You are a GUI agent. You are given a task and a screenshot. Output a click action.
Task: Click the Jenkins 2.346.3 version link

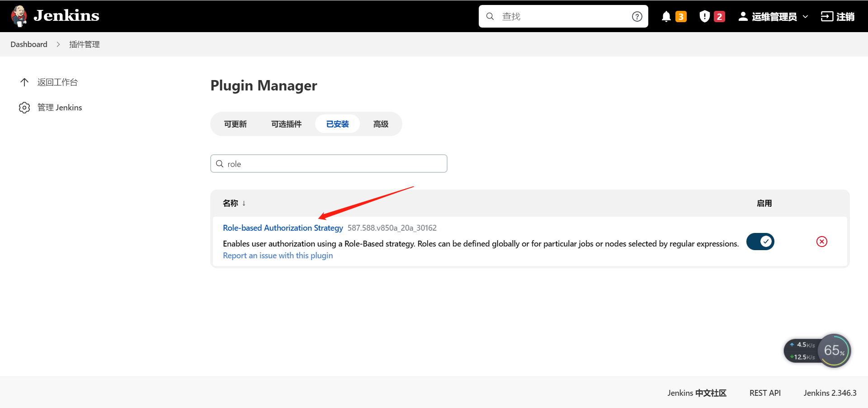(830, 393)
